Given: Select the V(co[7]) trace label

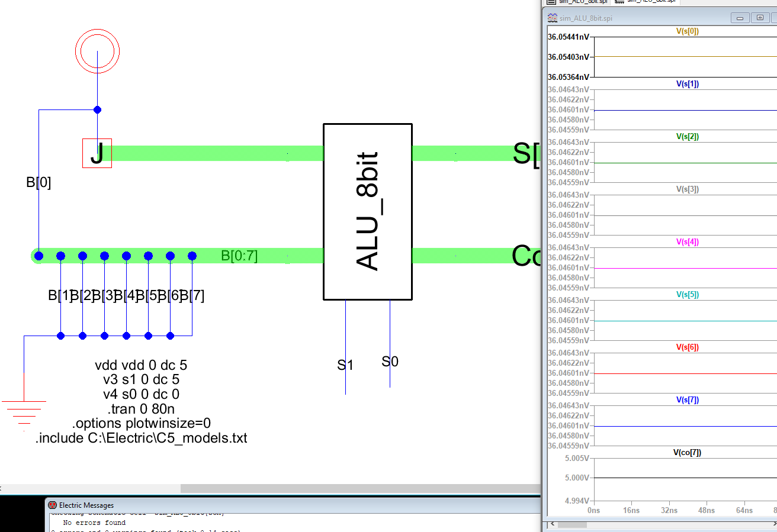Looking at the screenshot, I should 687,453.
